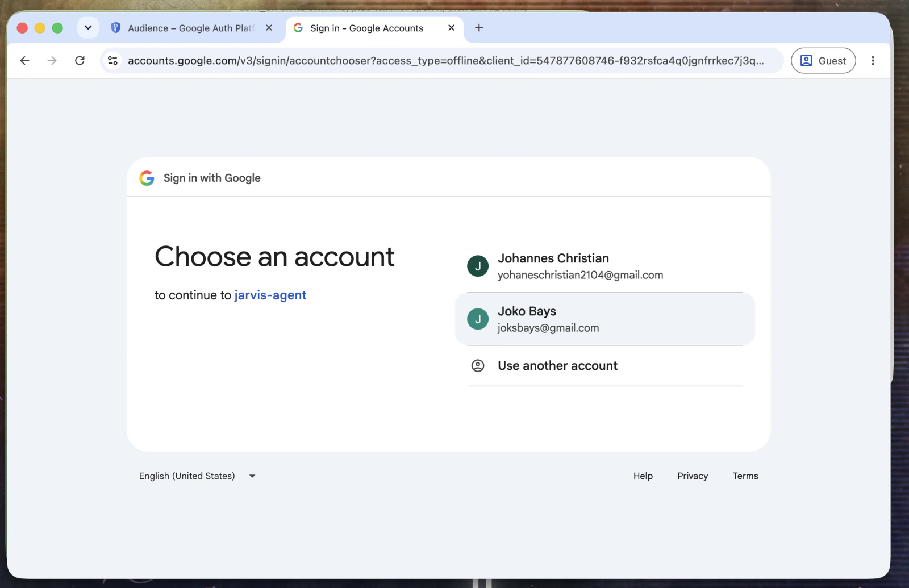Click the Google logo in sign-in card
This screenshot has height=588, width=909.
coord(147,178)
